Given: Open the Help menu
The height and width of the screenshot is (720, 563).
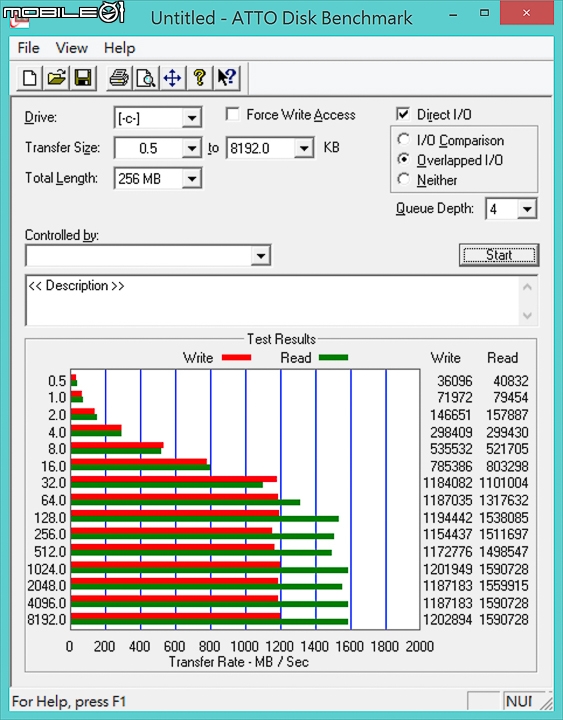Looking at the screenshot, I should tap(119, 48).
